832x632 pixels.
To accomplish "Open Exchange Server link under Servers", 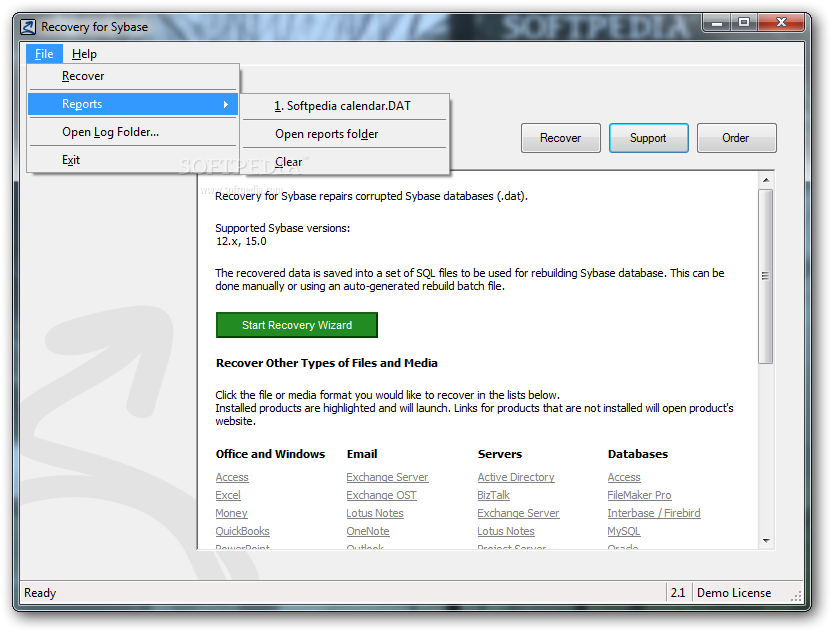I will coord(518,513).
